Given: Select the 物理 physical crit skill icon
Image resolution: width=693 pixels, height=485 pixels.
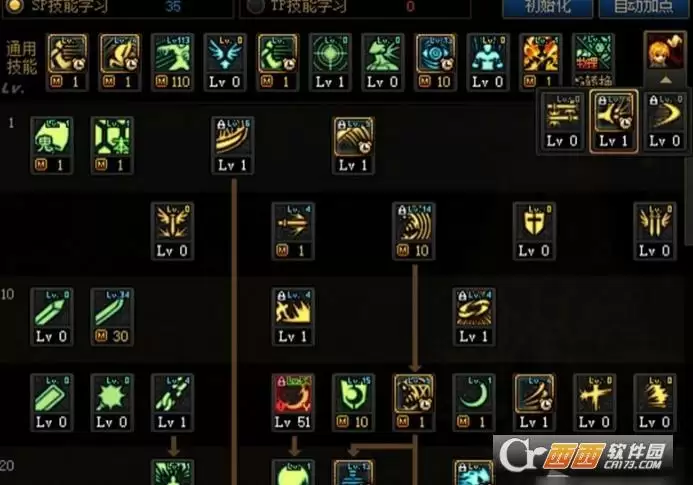Looking at the screenshot, I should coord(593,60).
